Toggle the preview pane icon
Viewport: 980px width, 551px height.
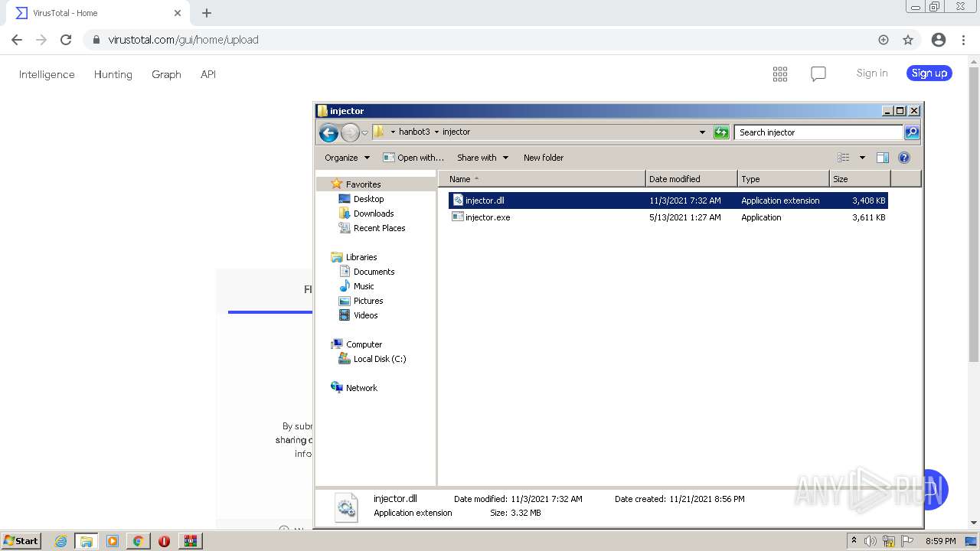[x=883, y=158]
